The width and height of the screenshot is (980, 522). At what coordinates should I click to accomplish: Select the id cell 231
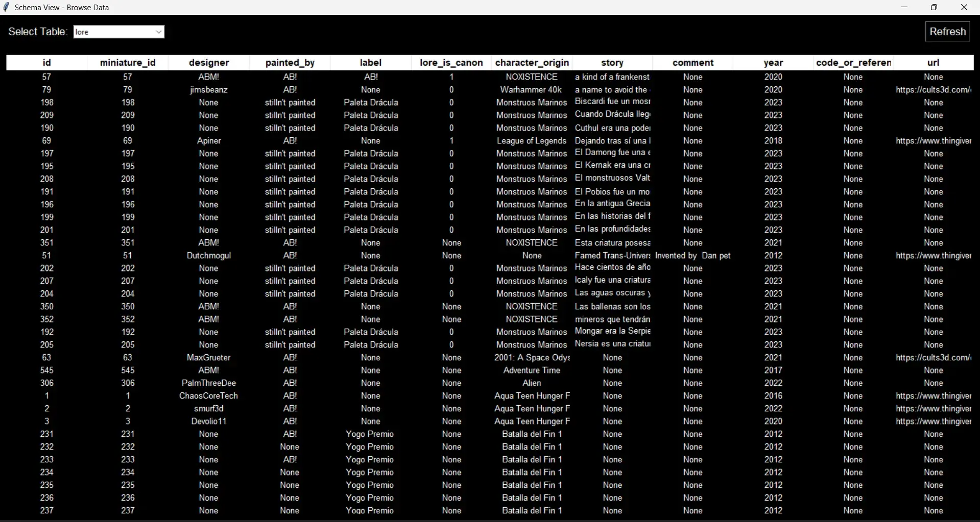click(46, 434)
